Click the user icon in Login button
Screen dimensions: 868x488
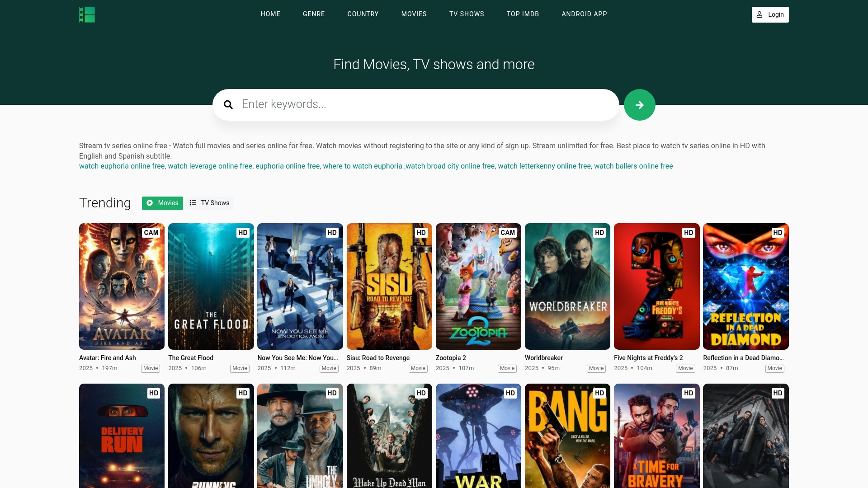(759, 14)
